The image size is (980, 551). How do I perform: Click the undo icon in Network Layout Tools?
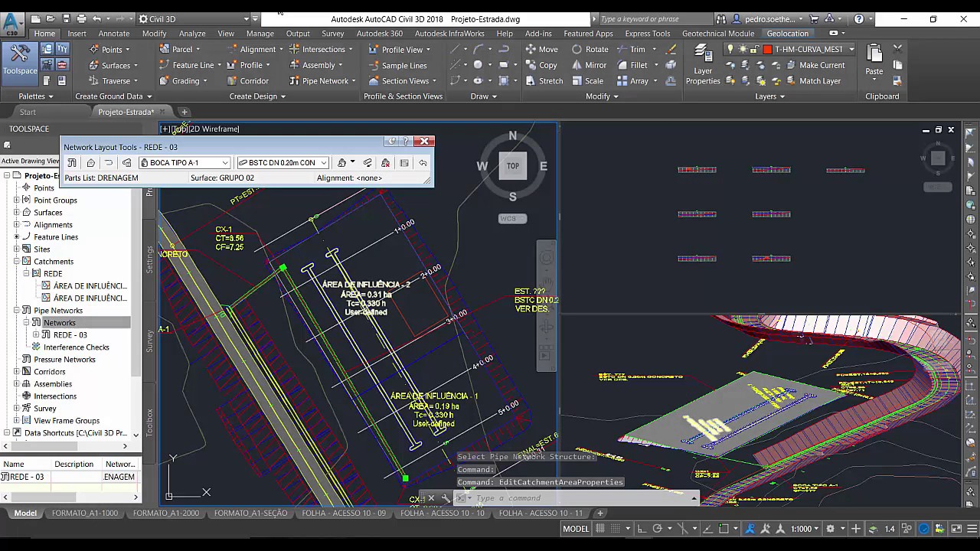point(423,163)
